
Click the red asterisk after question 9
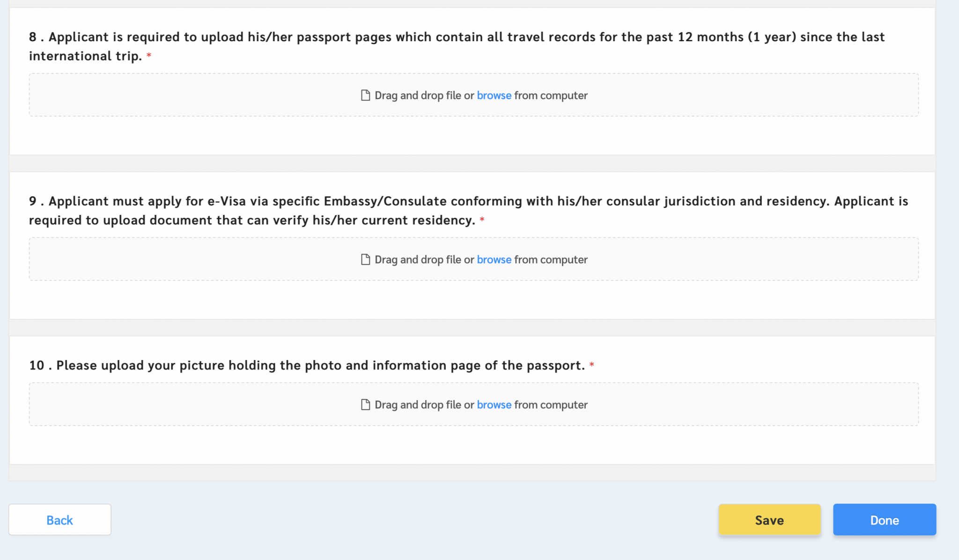[x=482, y=220]
